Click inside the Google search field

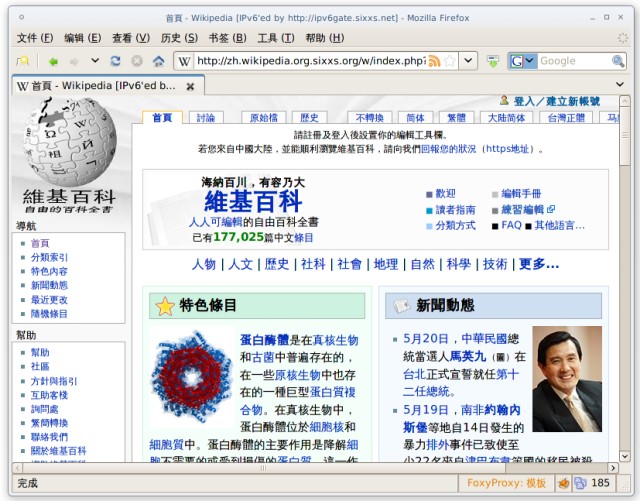tap(573, 61)
